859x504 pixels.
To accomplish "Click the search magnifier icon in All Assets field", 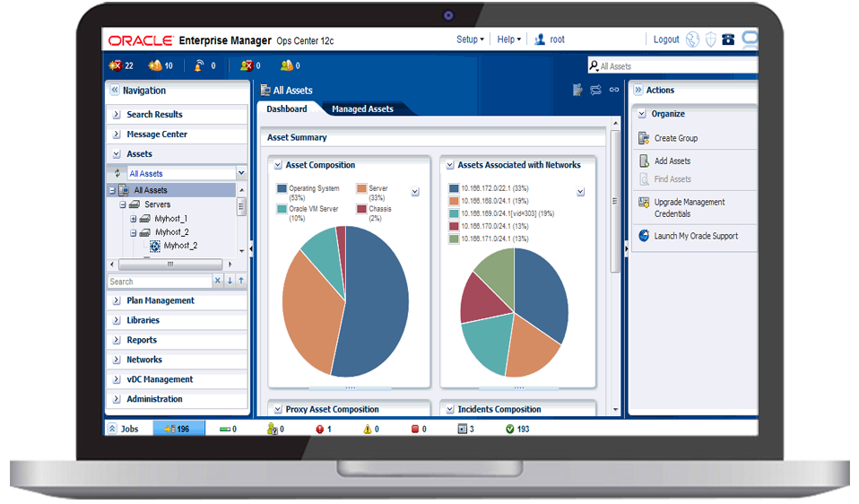I will (594, 65).
